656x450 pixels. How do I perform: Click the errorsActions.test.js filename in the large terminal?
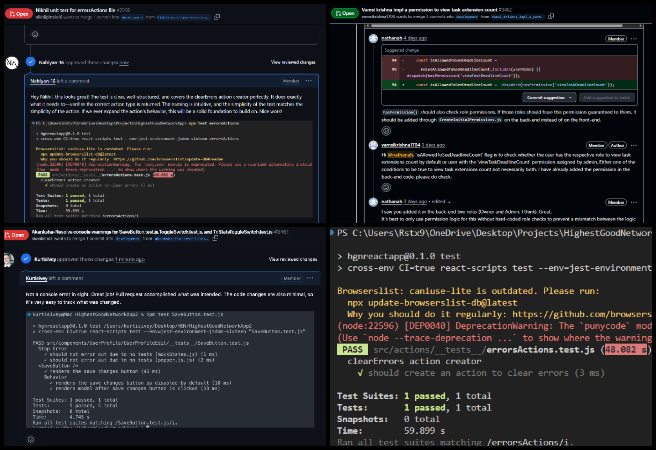point(540,350)
